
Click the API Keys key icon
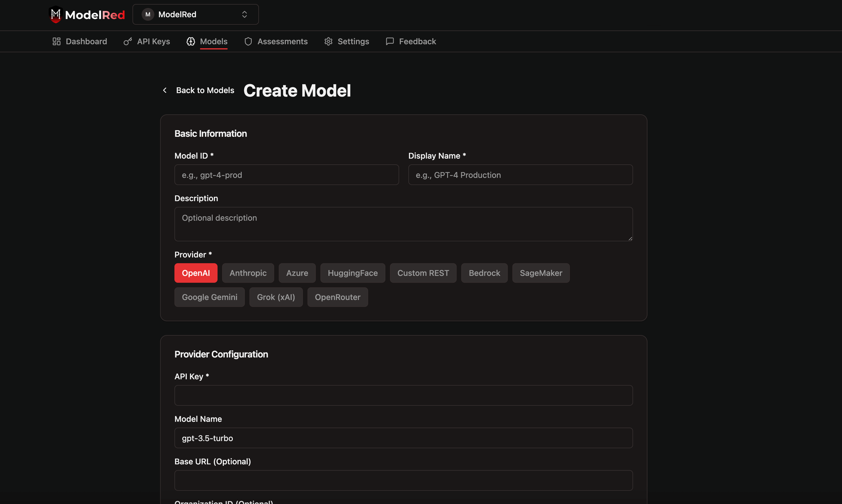[128, 41]
